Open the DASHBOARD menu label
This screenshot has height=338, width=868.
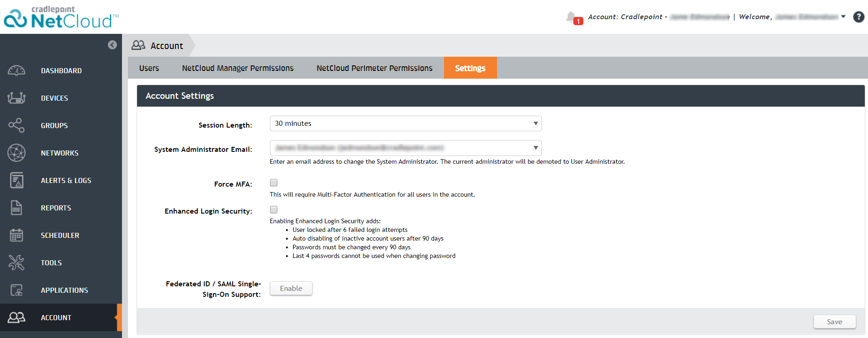click(x=61, y=71)
